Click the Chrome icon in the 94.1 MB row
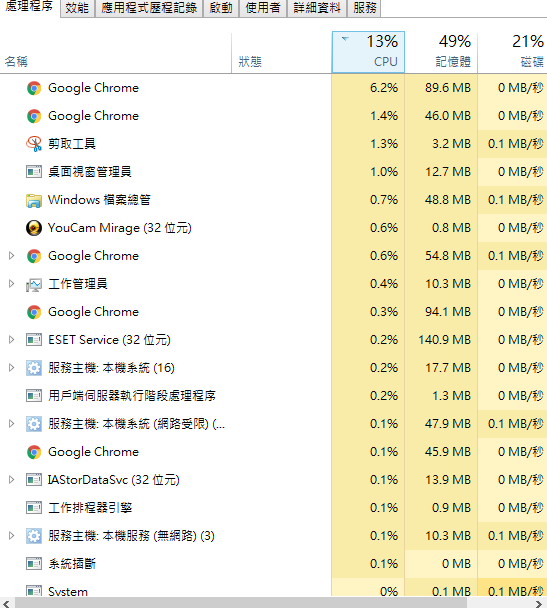The height and width of the screenshot is (608, 547). coord(34,312)
